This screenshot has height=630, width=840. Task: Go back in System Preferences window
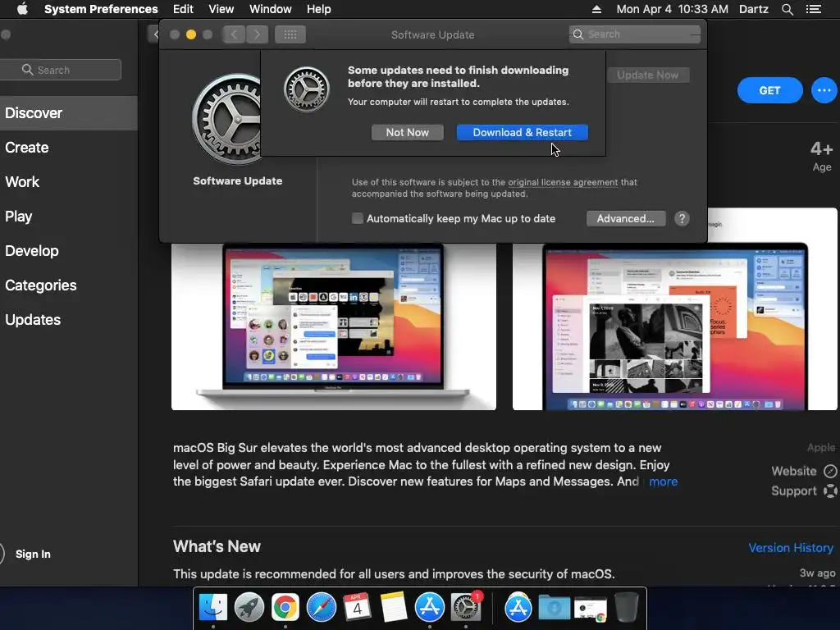[x=234, y=34]
